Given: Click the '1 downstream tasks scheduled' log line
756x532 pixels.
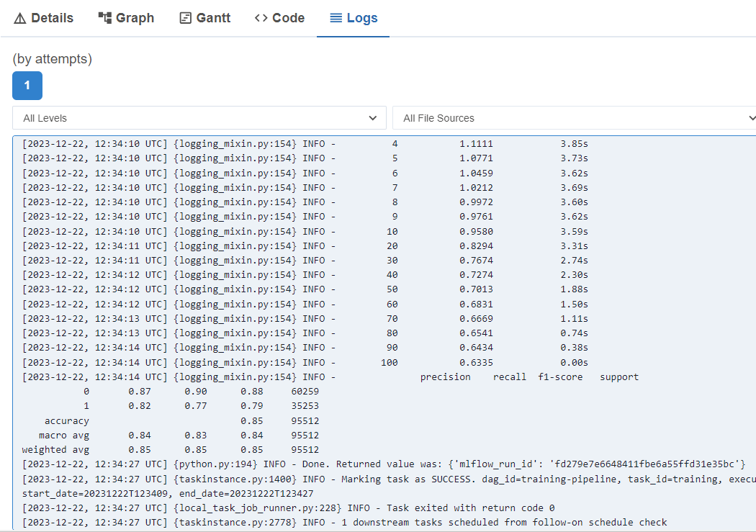Looking at the screenshot, I should [344, 523].
